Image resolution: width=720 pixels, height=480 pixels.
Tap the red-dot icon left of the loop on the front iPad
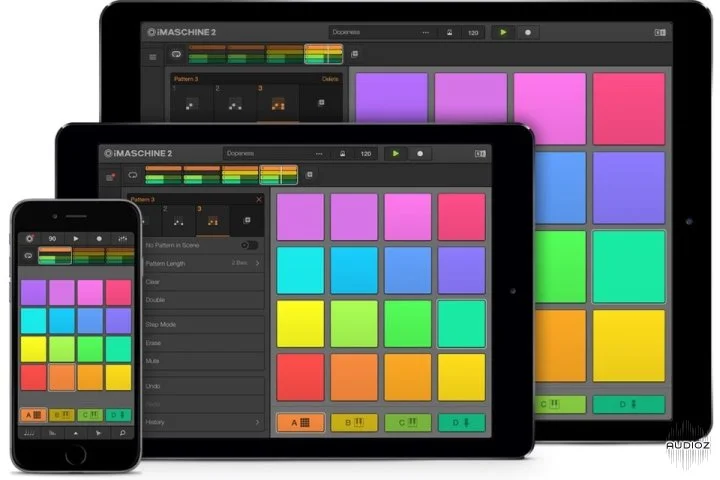click(x=110, y=177)
